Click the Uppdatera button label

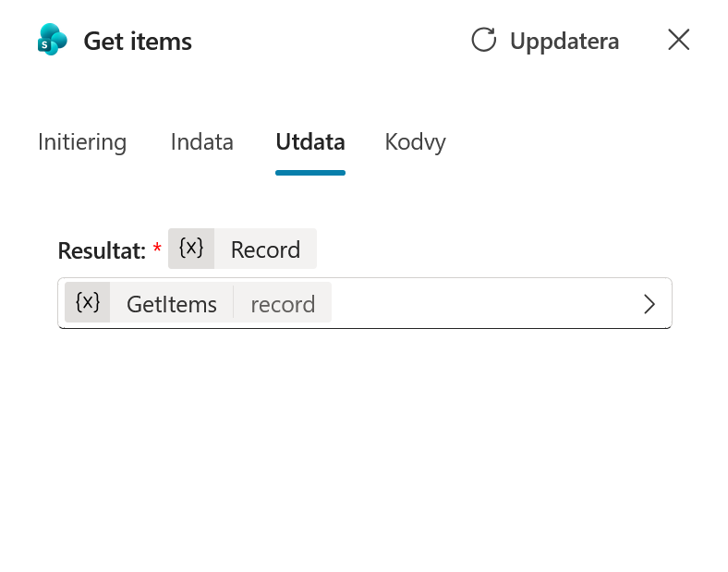click(564, 41)
